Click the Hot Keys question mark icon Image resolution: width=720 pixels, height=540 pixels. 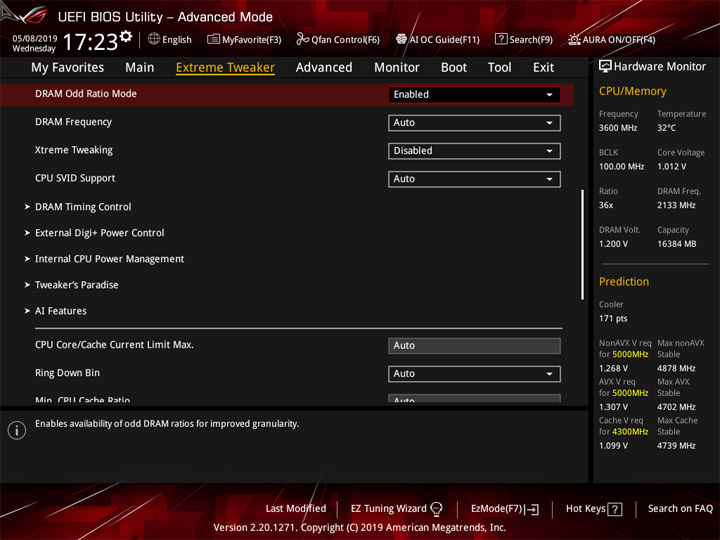615,509
